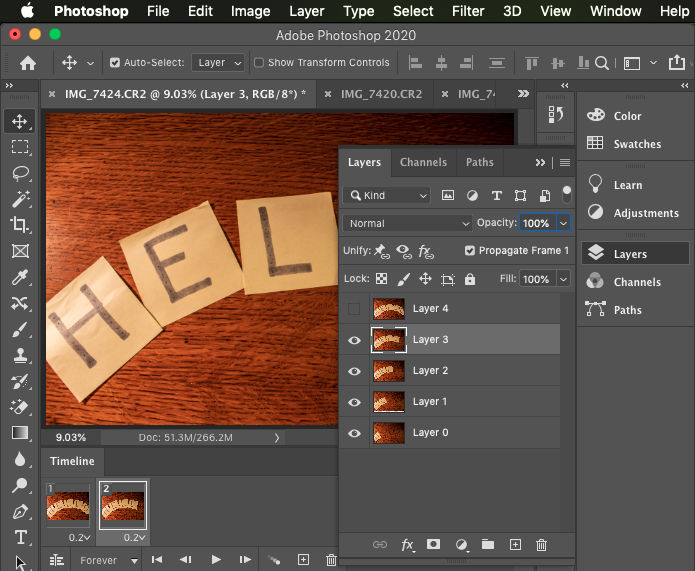The image size is (695, 571).
Task: Select frame 1 thumbnail in Timeline
Action: 69,505
